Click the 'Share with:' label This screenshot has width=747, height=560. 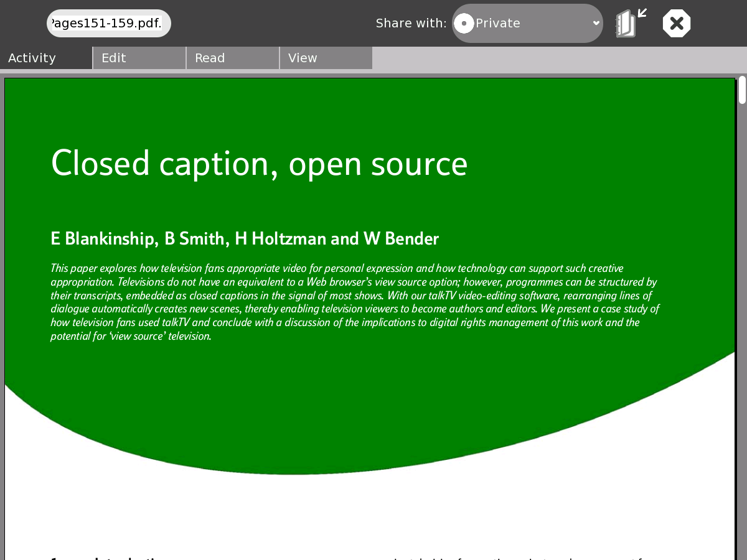point(411,24)
